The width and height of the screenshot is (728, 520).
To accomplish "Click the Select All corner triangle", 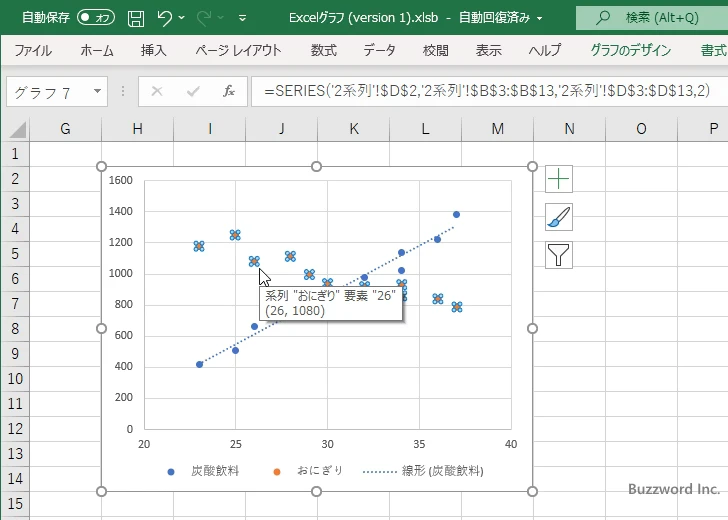I will click(18, 129).
